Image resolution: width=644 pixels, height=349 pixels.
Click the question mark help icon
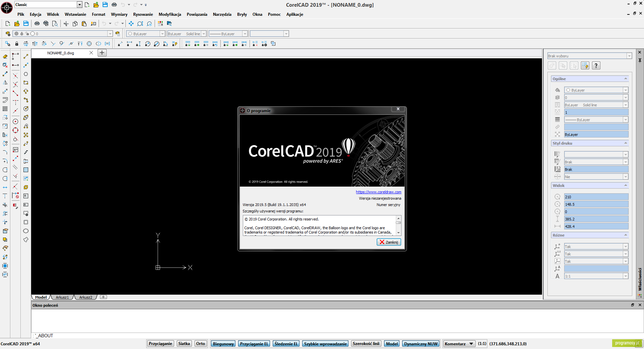596,65
